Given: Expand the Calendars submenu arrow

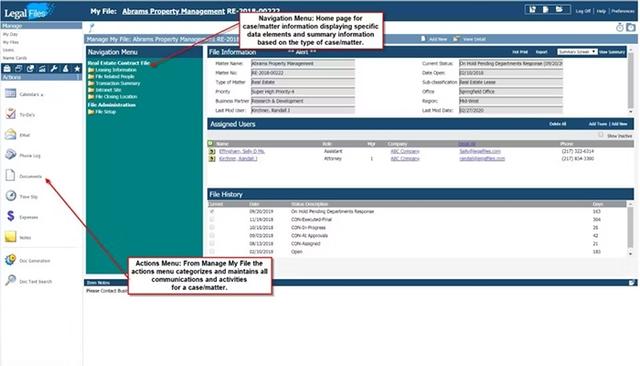Looking at the screenshot, I should (x=42, y=95).
